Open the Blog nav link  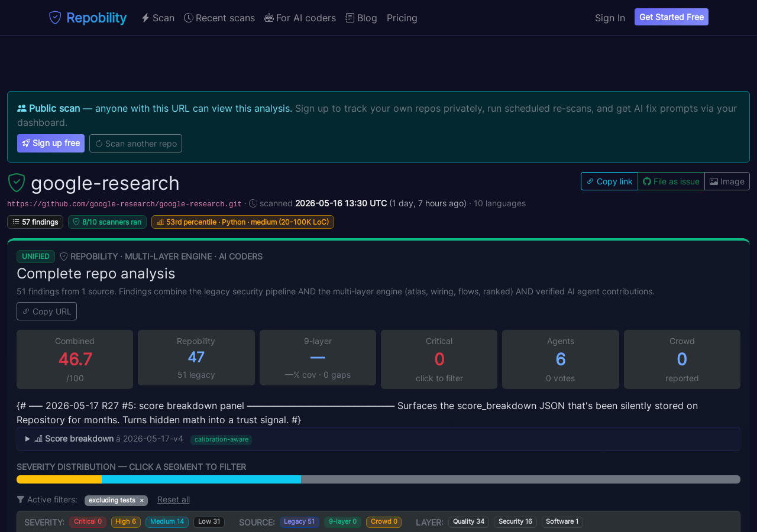tap(361, 18)
